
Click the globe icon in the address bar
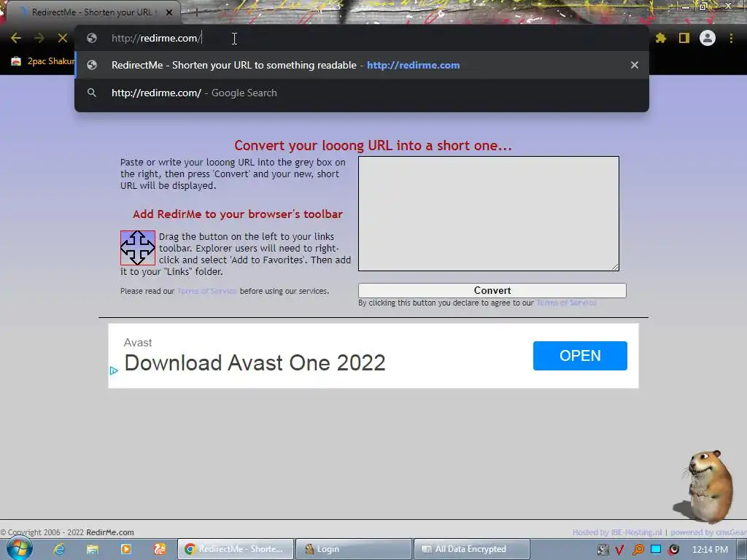click(92, 38)
